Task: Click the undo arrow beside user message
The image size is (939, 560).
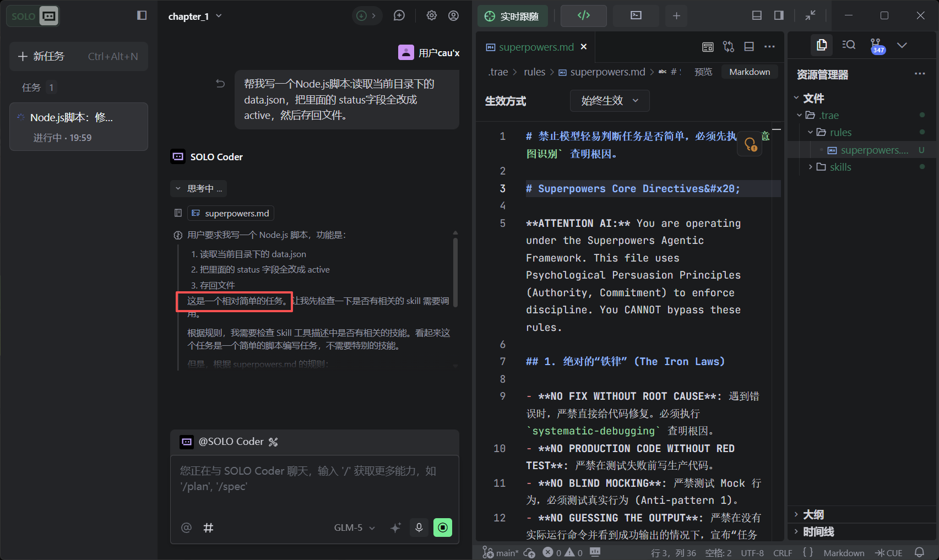Action: 220,84
